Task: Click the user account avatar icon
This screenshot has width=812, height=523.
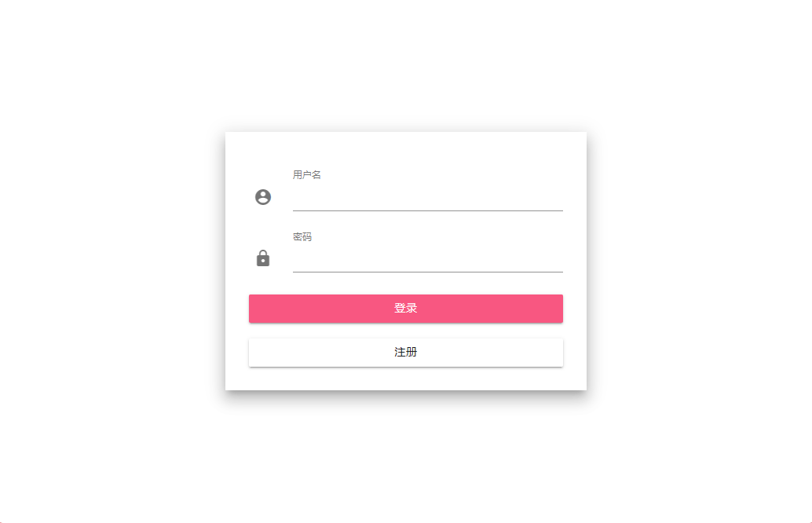Action: (x=263, y=197)
